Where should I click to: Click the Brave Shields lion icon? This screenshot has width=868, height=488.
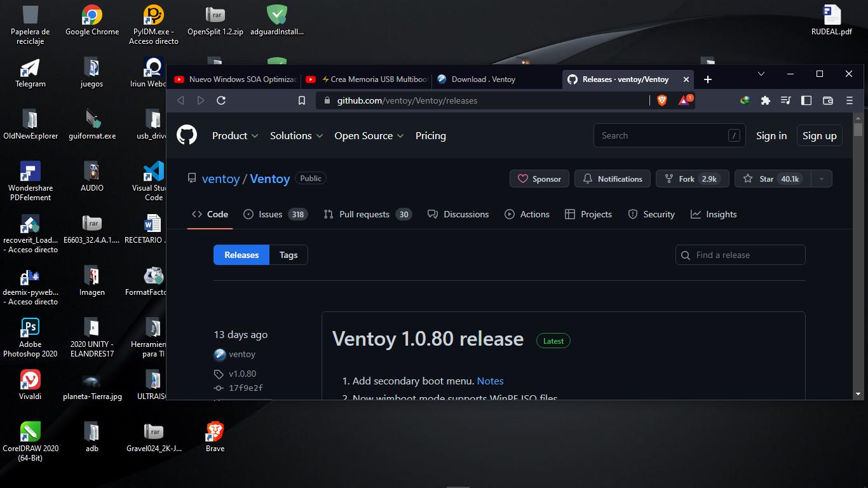pyautogui.click(x=662, y=100)
